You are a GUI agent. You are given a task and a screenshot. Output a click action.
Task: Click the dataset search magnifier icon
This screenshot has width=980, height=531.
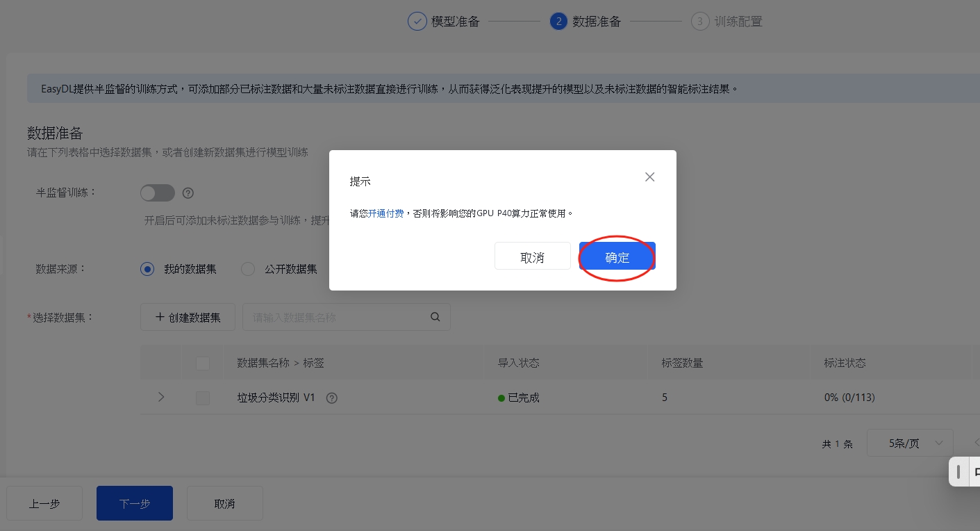coord(435,317)
